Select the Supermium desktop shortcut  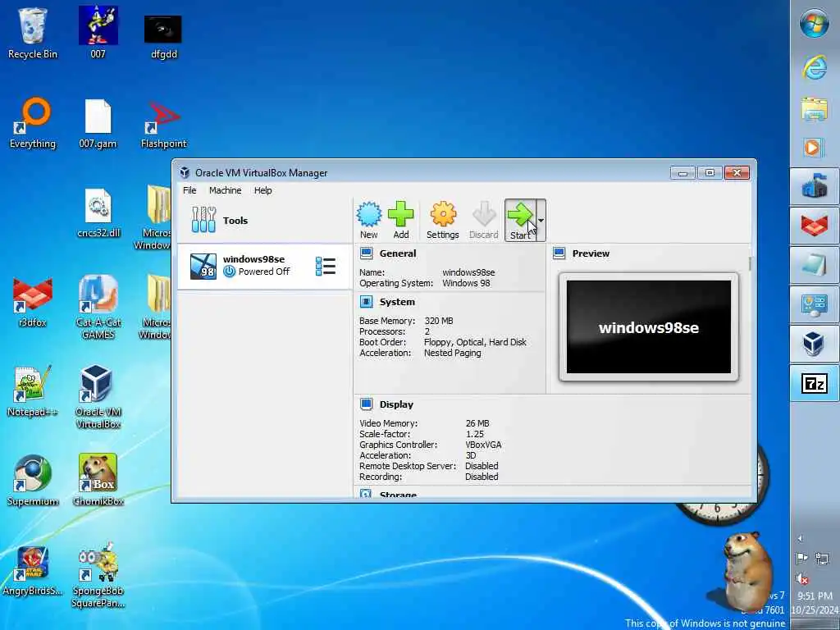point(32,481)
